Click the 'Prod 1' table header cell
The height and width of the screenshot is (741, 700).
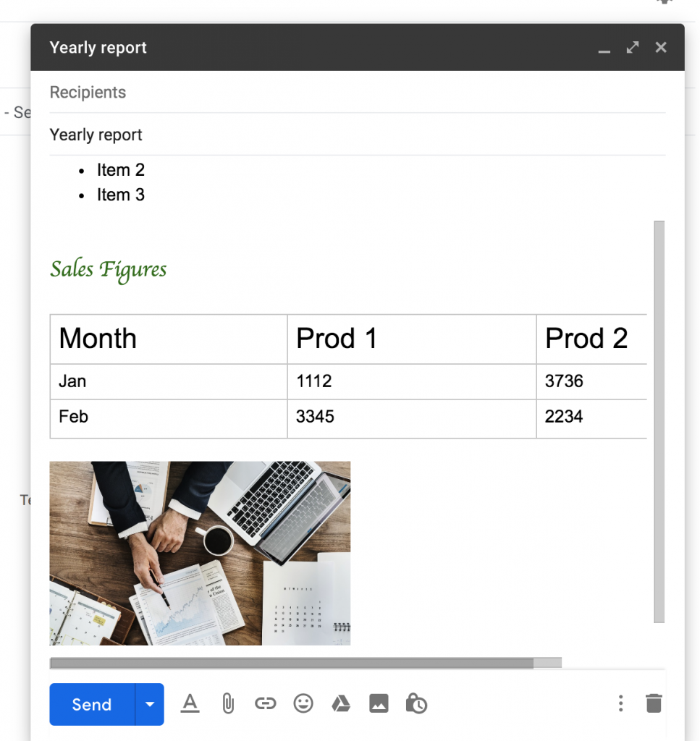(412, 339)
